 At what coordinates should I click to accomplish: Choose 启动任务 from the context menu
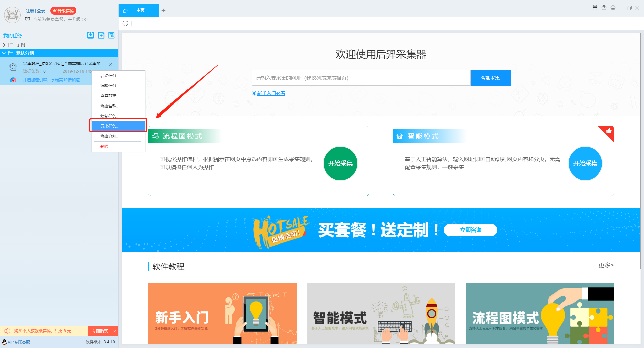point(118,76)
